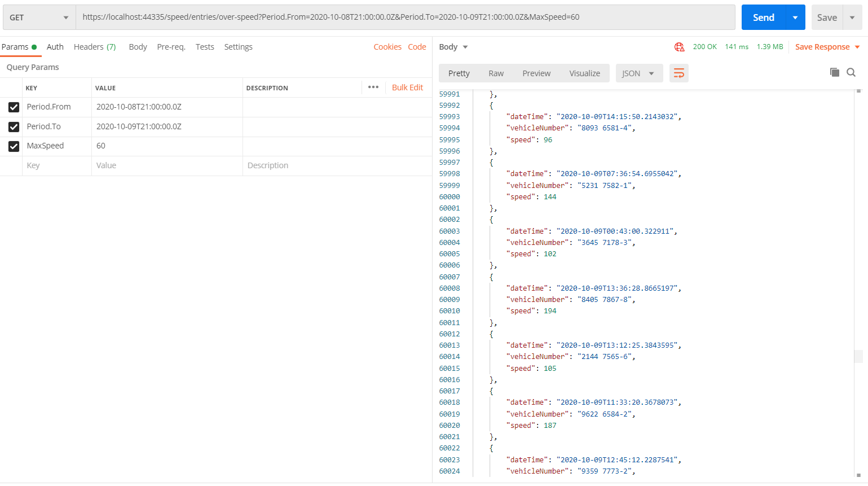Switch to the Params tab
The width and height of the screenshot is (868, 486).
[x=19, y=47]
